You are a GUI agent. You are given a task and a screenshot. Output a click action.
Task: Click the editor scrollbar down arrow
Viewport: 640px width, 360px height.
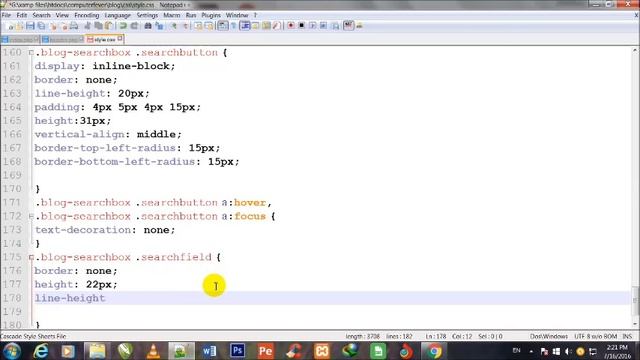pyautogui.click(x=635, y=324)
